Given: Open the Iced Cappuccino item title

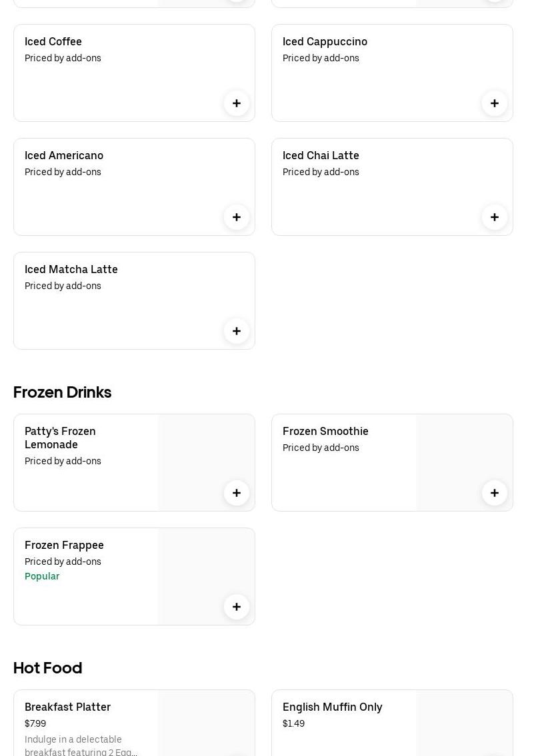Looking at the screenshot, I should tap(325, 41).
